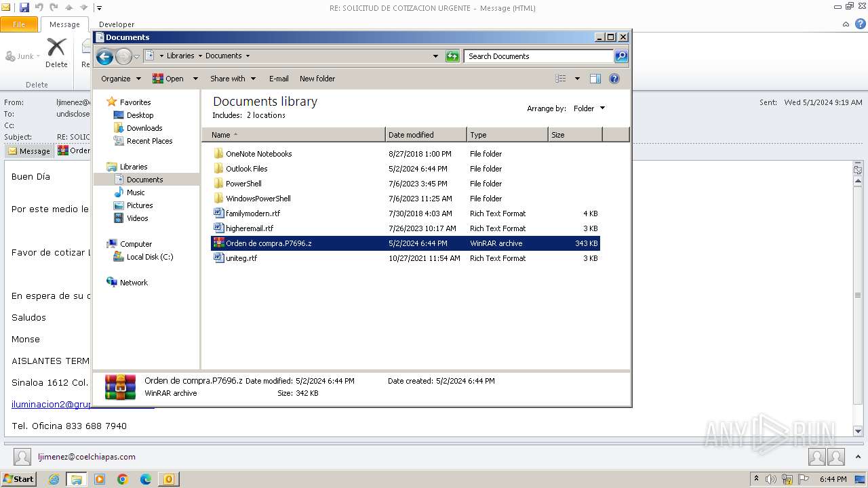Sort by Size column header
Screen dimensions: 868x488
575,135
